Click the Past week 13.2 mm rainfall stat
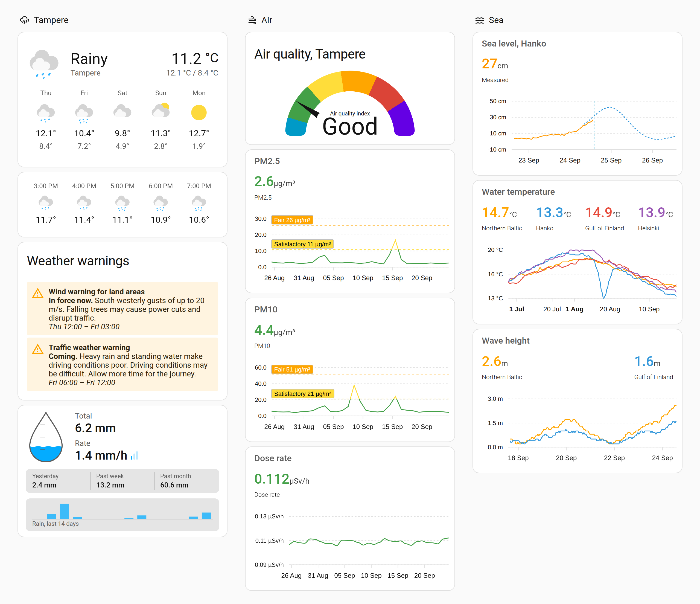 pyautogui.click(x=110, y=481)
